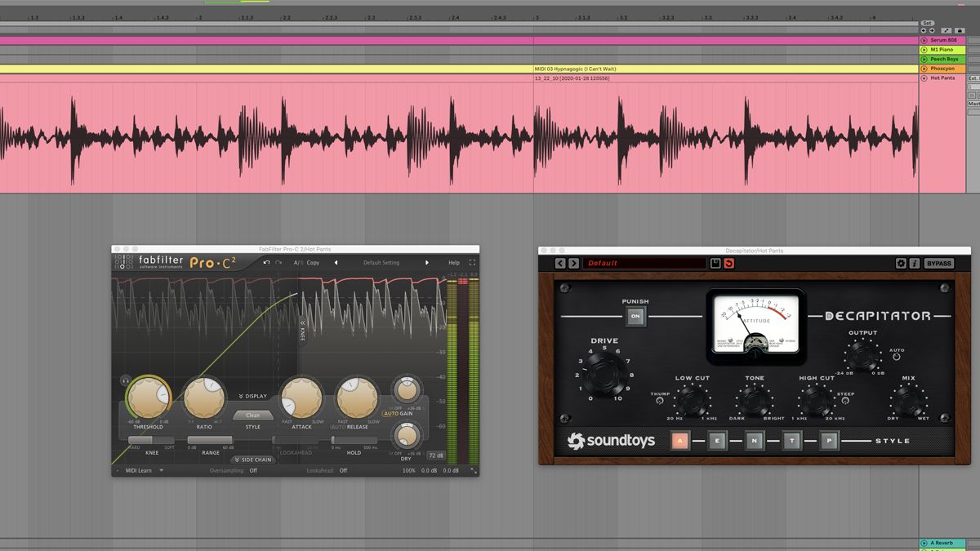Click Help in FabFilter Pro-C 2
The height and width of the screenshot is (551, 980).
454,262
